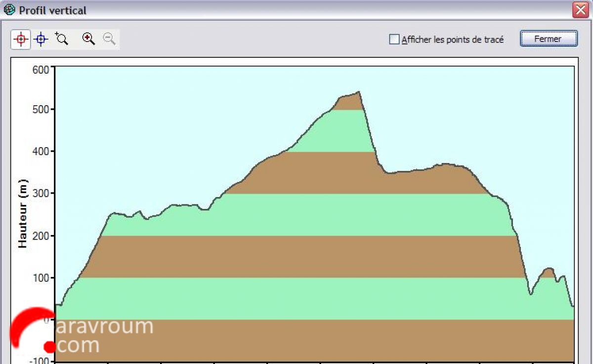The height and width of the screenshot is (364, 593).
Task: Click the red dot in the watermark logo
Action: [x=49, y=347]
